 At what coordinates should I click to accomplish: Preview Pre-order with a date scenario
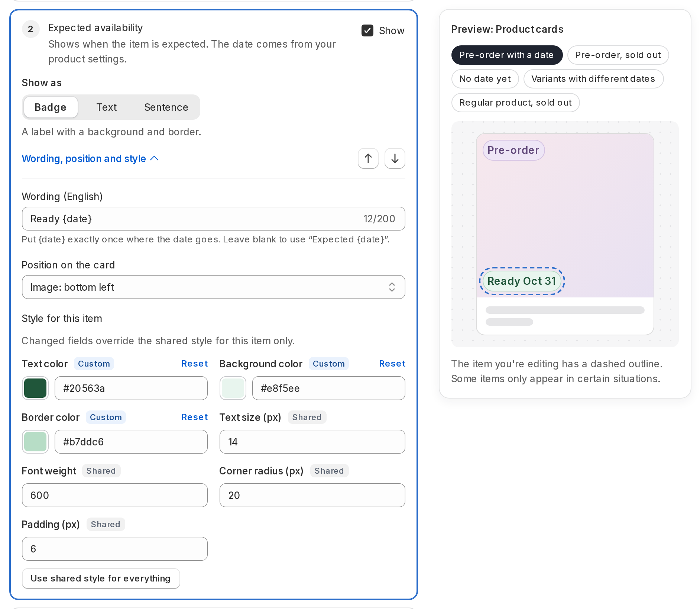coord(507,55)
